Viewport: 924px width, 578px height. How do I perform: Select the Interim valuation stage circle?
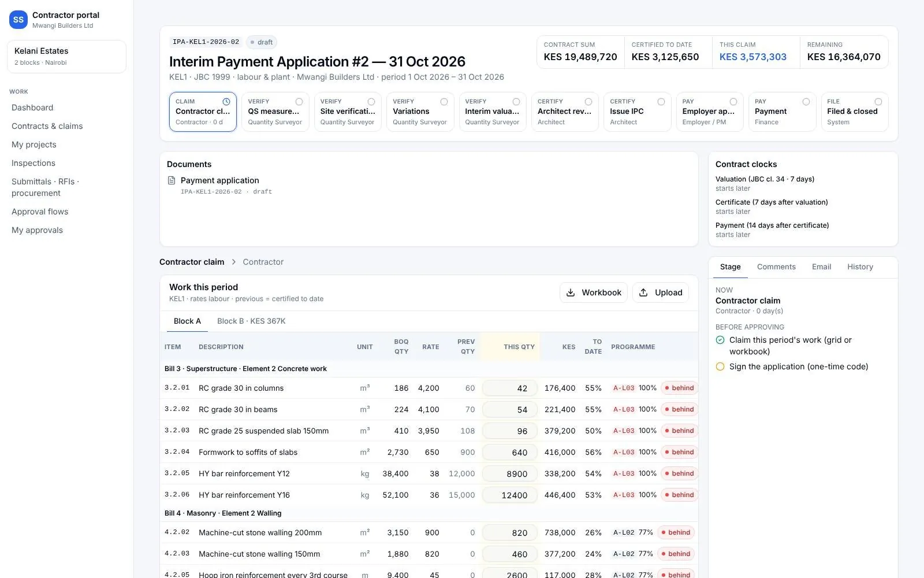(516, 102)
